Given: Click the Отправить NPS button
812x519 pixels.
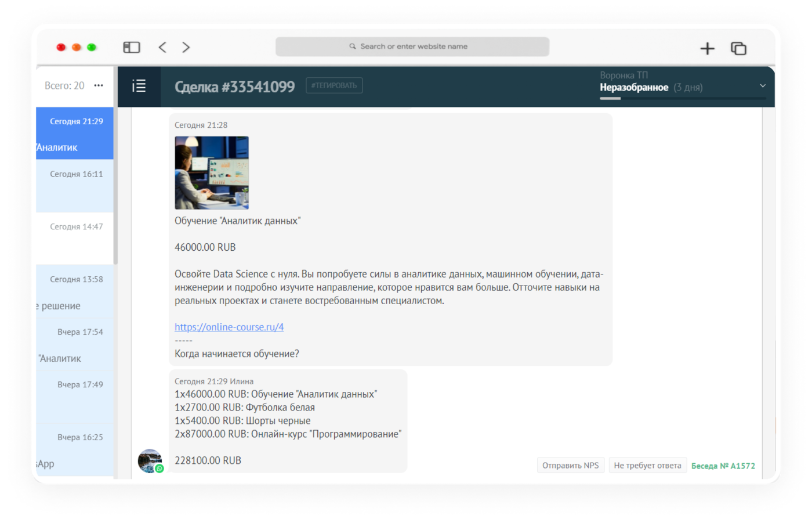Looking at the screenshot, I should 571,465.
